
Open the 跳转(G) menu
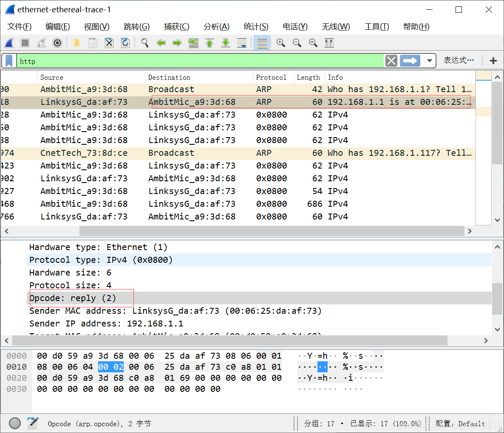[x=136, y=27]
